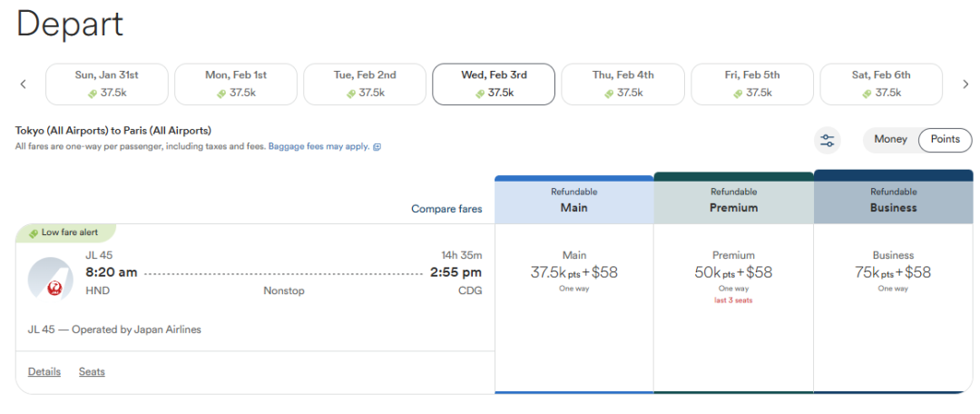Choose Main fare 37.5k pts + $58
This screenshot has height=414, width=980.
point(573,272)
